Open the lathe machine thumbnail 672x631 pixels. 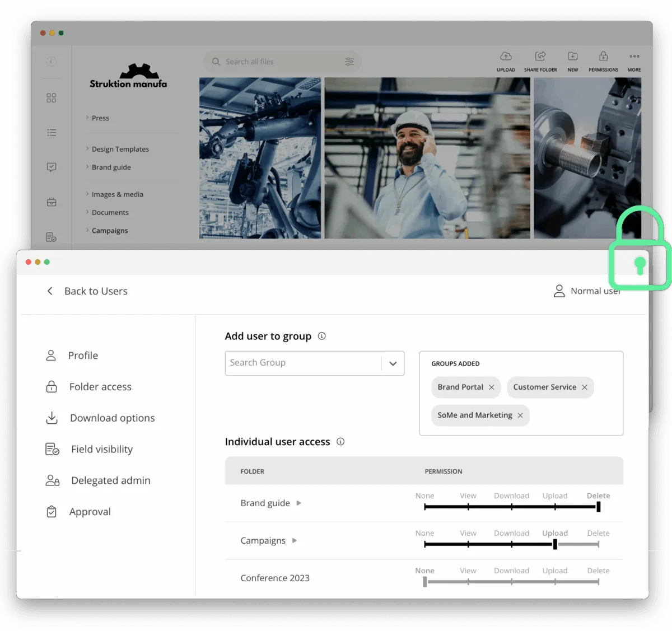[587, 158]
